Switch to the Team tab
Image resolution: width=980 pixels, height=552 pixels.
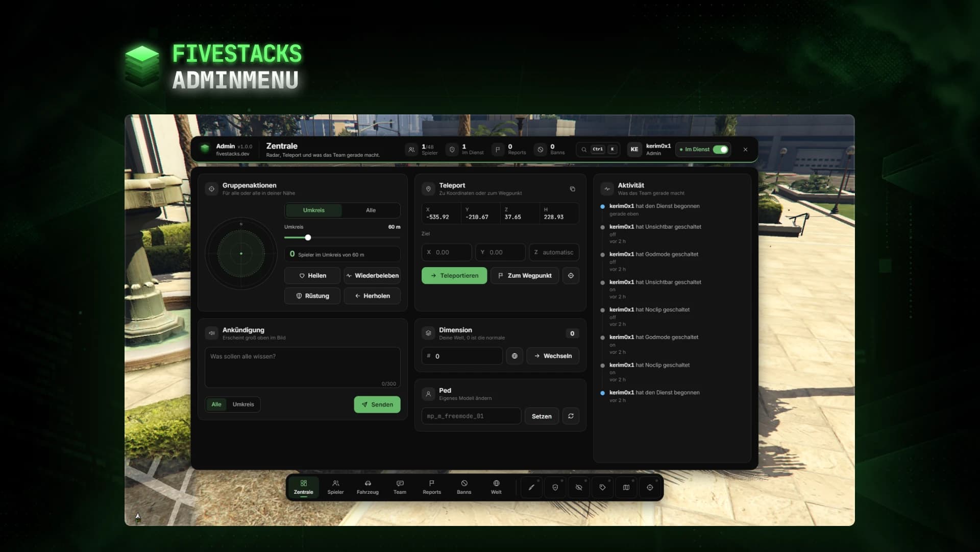(x=400, y=487)
